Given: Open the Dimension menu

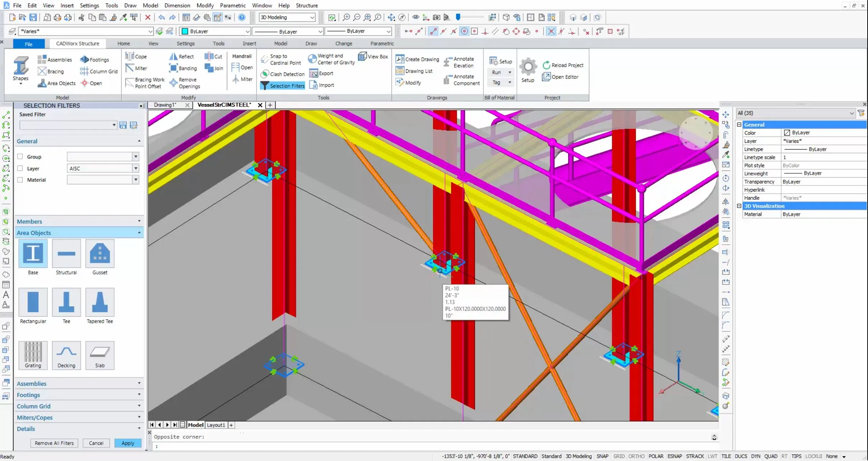Looking at the screenshot, I should point(177,5).
